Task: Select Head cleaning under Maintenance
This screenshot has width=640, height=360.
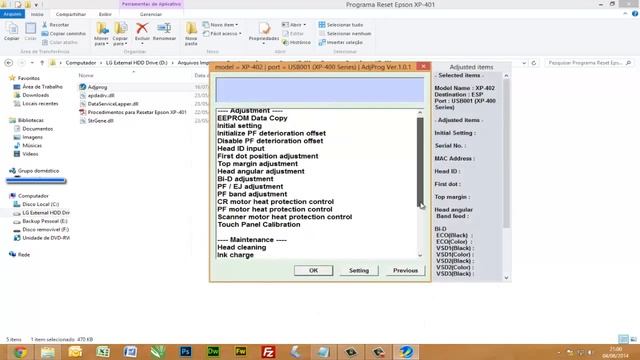Action: click(x=242, y=247)
